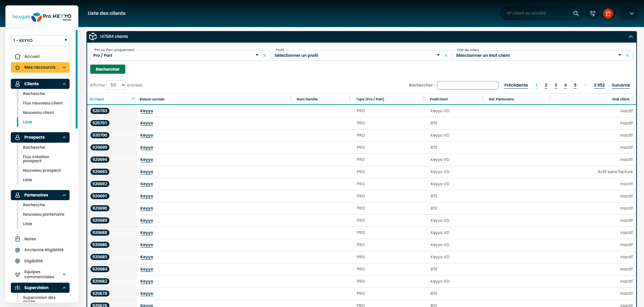The height and width of the screenshot is (307, 644).
Task: Sort table by Profil Distri column
Action: [482, 99]
